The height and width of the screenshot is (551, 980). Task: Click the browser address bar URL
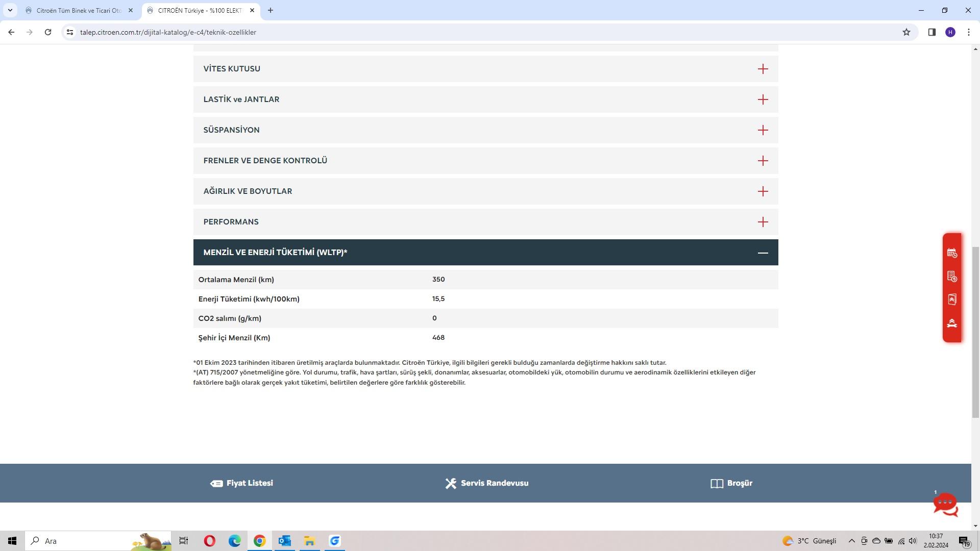coord(168,32)
